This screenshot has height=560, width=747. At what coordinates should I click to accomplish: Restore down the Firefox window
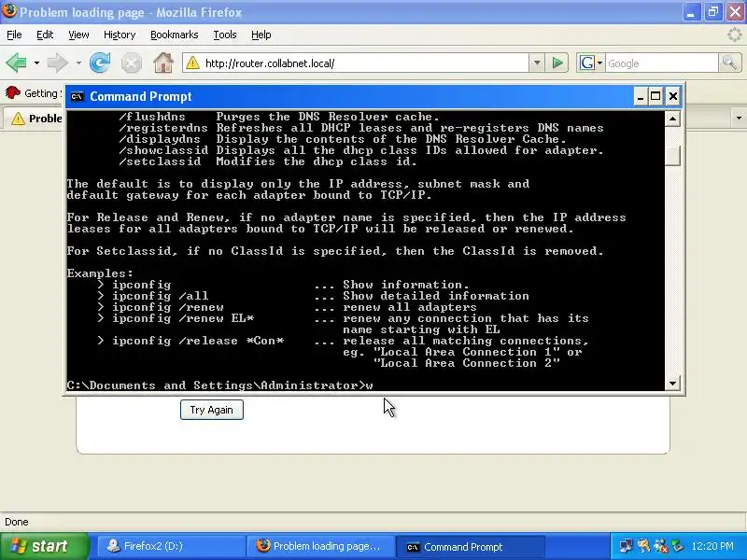(x=713, y=12)
